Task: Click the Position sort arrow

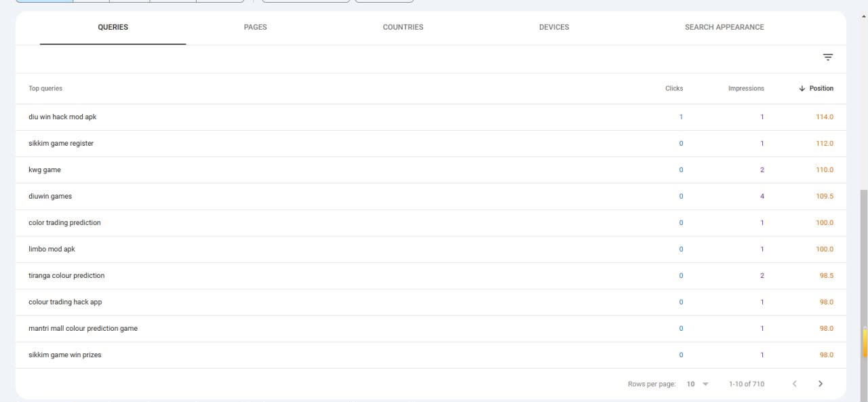Action: [x=802, y=88]
